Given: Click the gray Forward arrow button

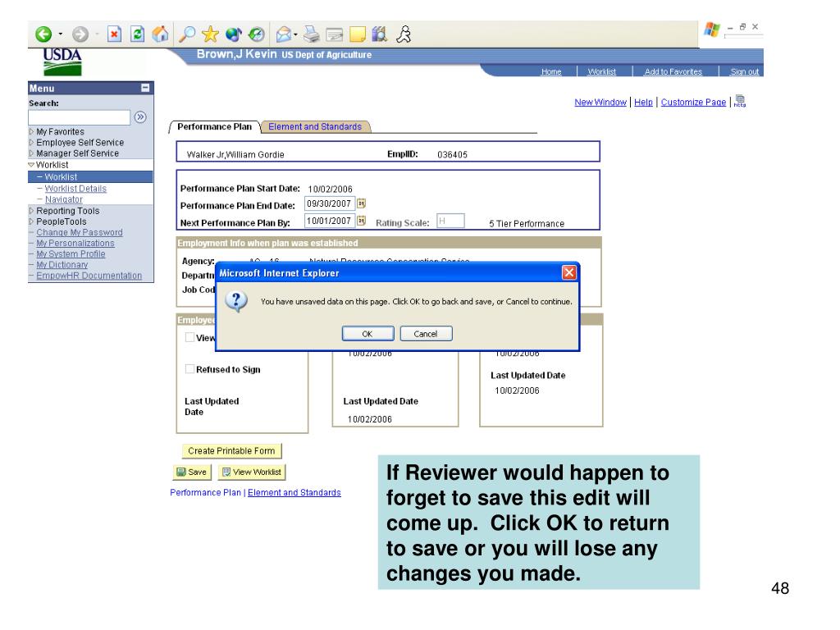Looking at the screenshot, I should point(80,34).
